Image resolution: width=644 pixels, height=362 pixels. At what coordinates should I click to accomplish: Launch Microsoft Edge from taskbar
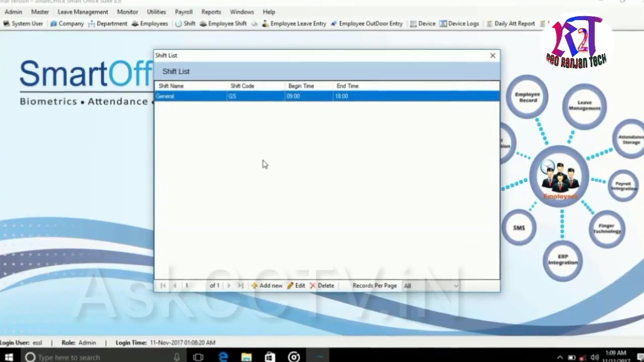tap(223, 357)
